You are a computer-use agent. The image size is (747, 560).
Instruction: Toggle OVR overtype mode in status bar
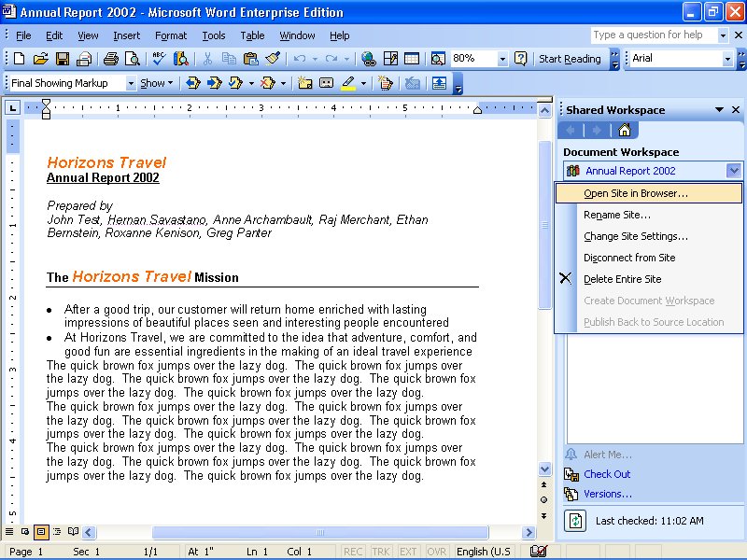[x=436, y=552]
